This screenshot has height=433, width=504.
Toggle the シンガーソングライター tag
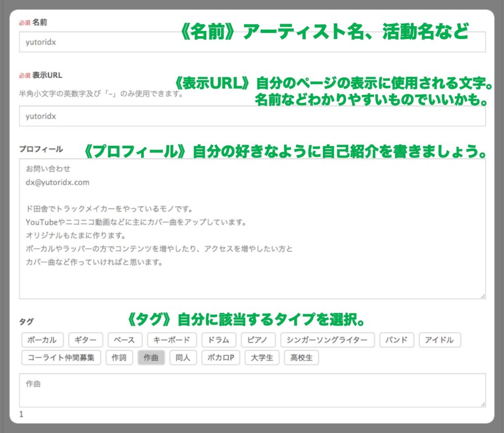click(327, 340)
